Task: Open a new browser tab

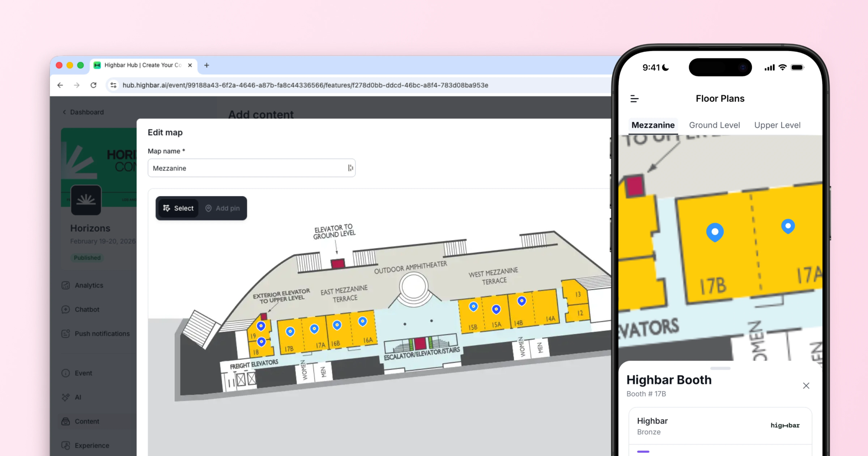Action: (x=207, y=65)
